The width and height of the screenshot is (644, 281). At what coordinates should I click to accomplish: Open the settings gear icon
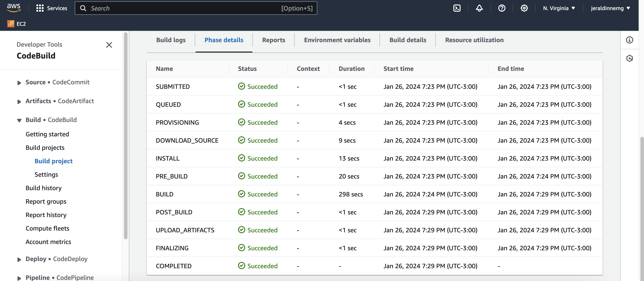(524, 8)
